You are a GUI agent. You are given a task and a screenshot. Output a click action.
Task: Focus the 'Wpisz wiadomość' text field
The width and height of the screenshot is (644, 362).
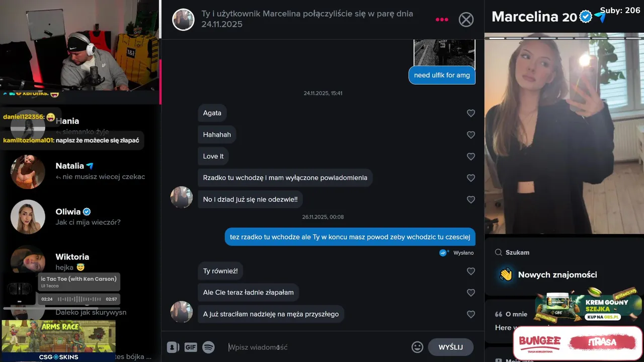pyautogui.click(x=317, y=347)
